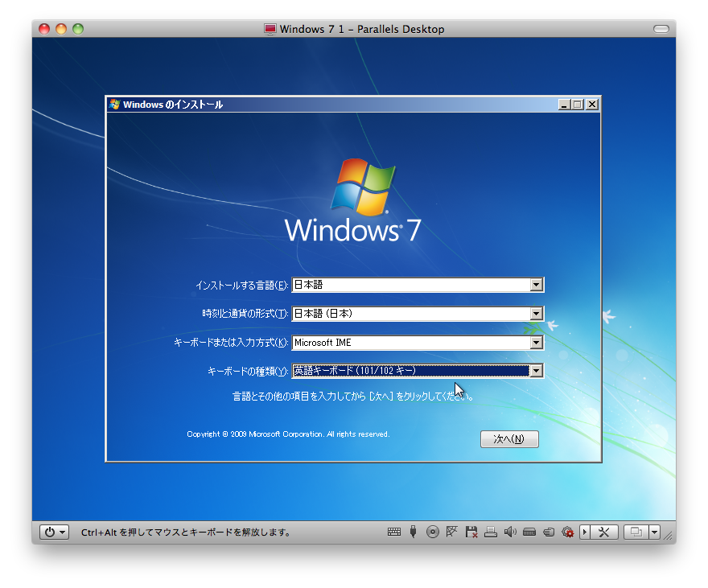The width and height of the screenshot is (708, 588).
Task: Click the red close button of Parallels window
Action: pos(43,29)
